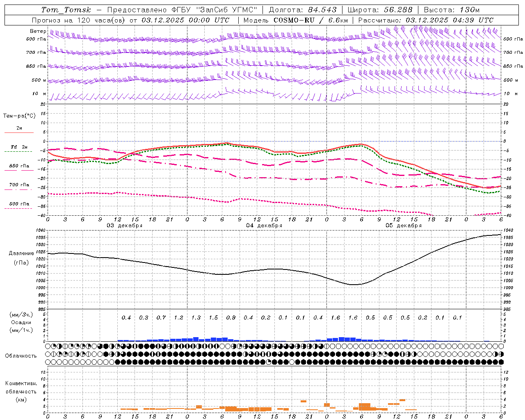Select the "ЗапСиб УГМС" provider text

227,10
